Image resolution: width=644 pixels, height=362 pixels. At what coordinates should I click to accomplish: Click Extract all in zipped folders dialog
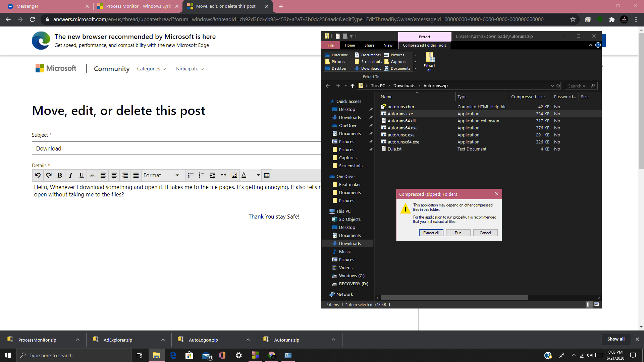(x=431, y=233)
